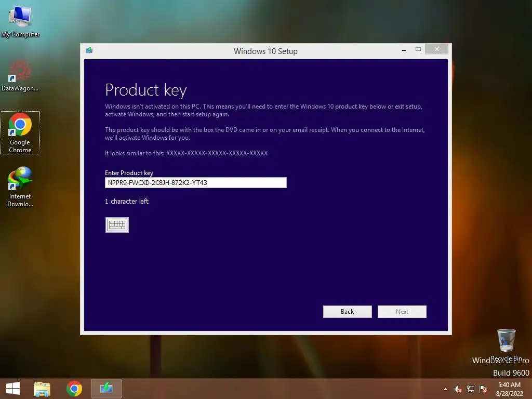
Task: Click the muted volume tray icon
Action: click(x=458, y=389)
